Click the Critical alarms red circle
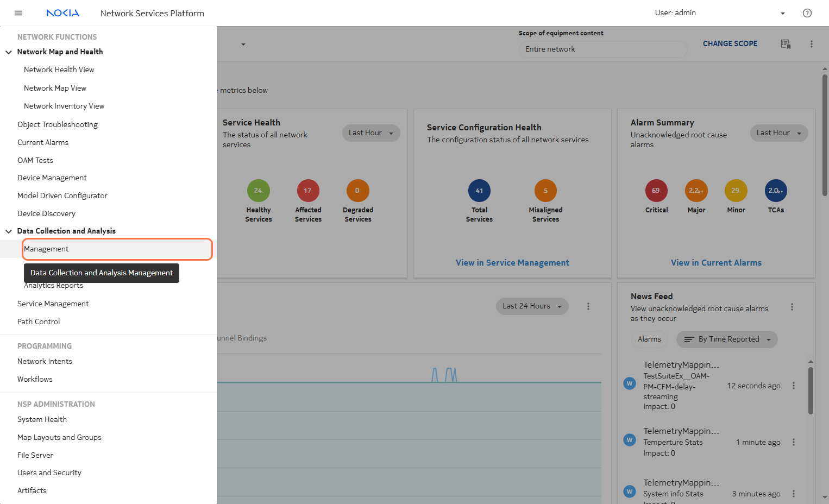The image size is (829, 504). tap(656, 191)
